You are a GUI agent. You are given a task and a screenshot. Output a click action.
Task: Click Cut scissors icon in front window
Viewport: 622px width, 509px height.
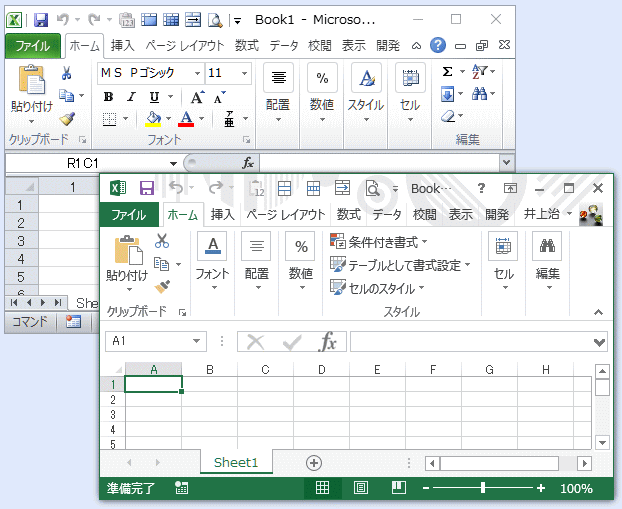[162, 240]
